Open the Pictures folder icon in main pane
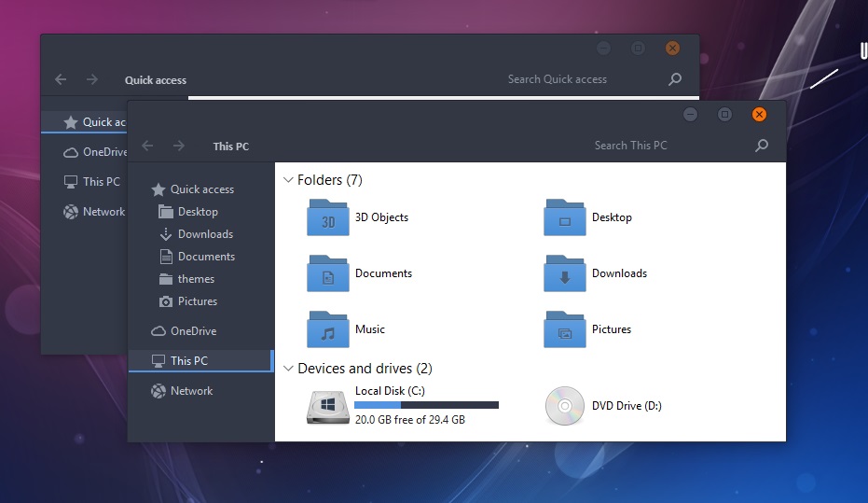The height and width of the screenshot is (503, 868). click(564, 330)
